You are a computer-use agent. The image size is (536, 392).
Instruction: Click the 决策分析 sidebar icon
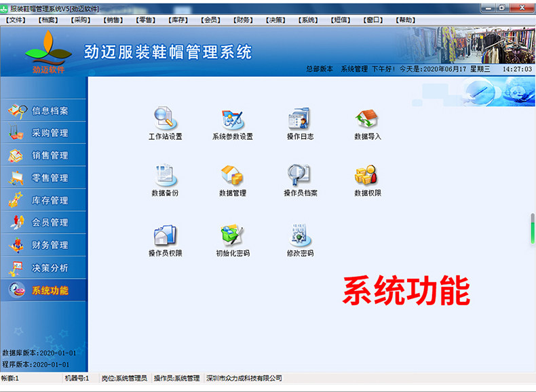[16, 268]
